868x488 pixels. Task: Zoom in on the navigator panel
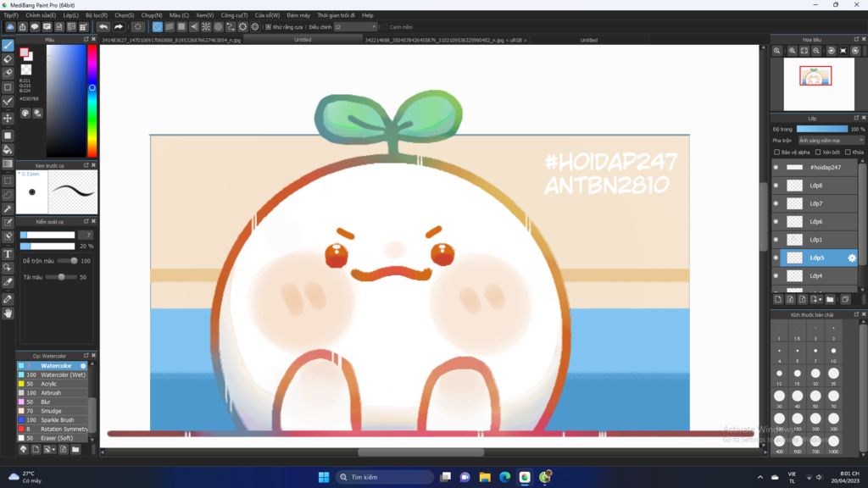(x=791, y=51)
